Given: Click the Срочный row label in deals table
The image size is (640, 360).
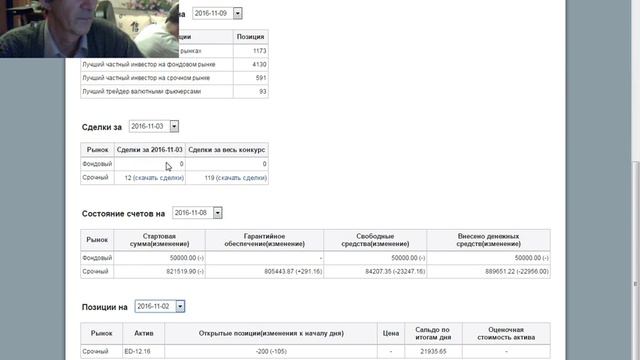Looking at the screenshot, I should (x=96, y=178).
